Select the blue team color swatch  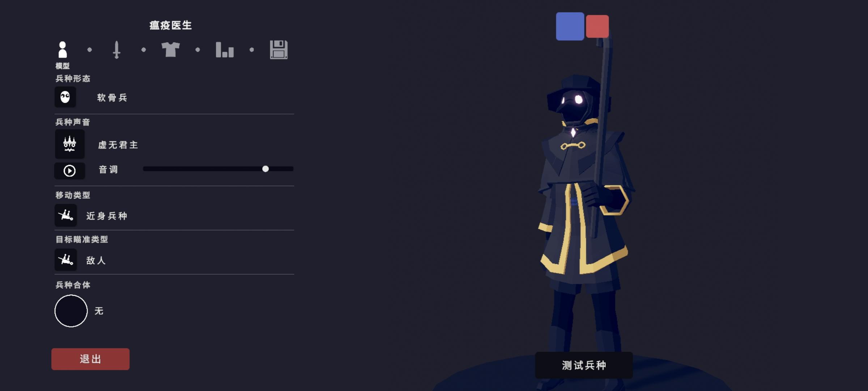(570, 26)
